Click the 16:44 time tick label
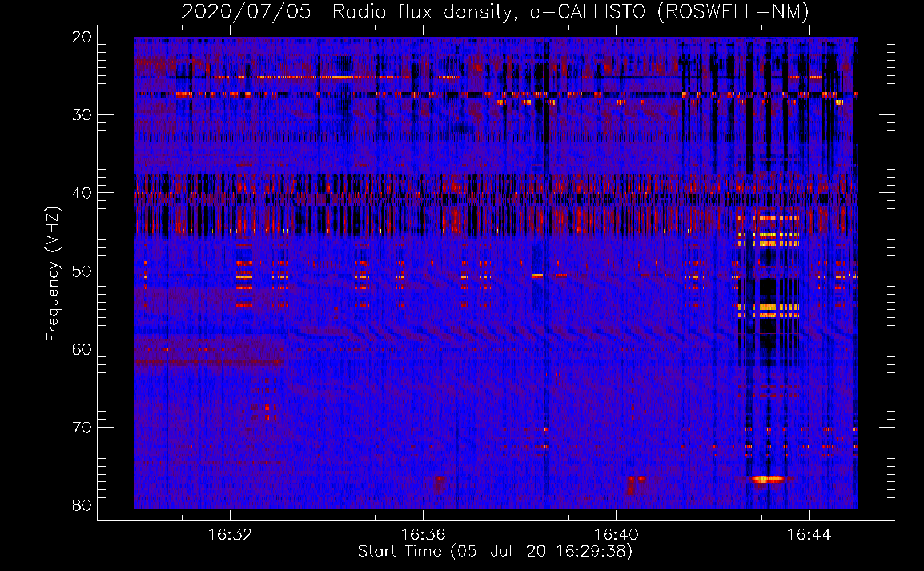The image size is (924, 571). click(809, 535)
